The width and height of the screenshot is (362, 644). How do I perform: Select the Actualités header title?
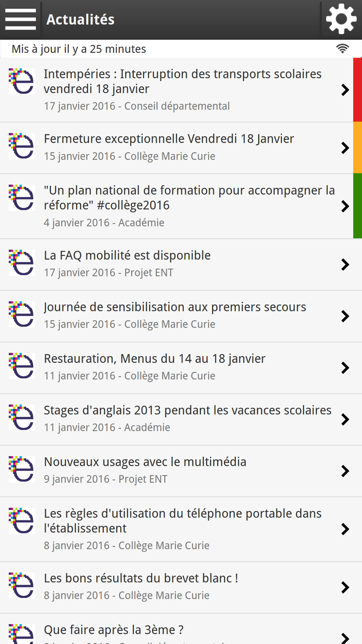(80, 20)
